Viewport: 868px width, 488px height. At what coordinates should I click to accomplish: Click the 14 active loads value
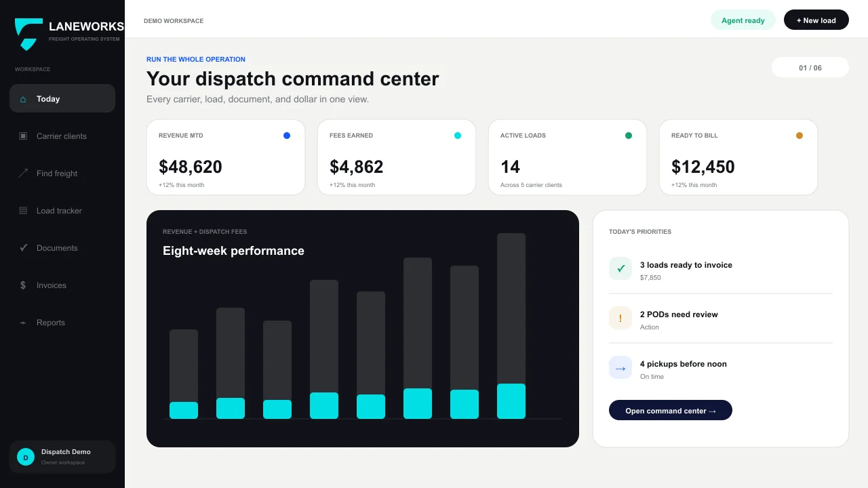510,167
